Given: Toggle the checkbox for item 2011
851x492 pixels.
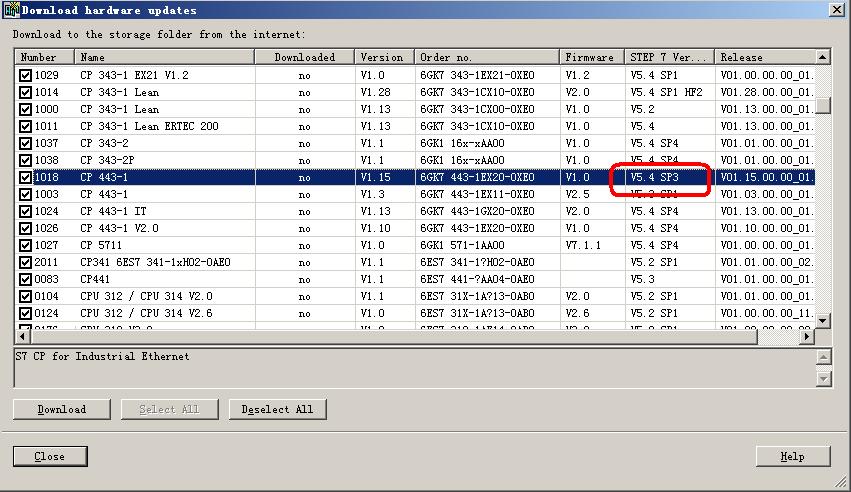Looking at the screenshot, I should point(26,263).
